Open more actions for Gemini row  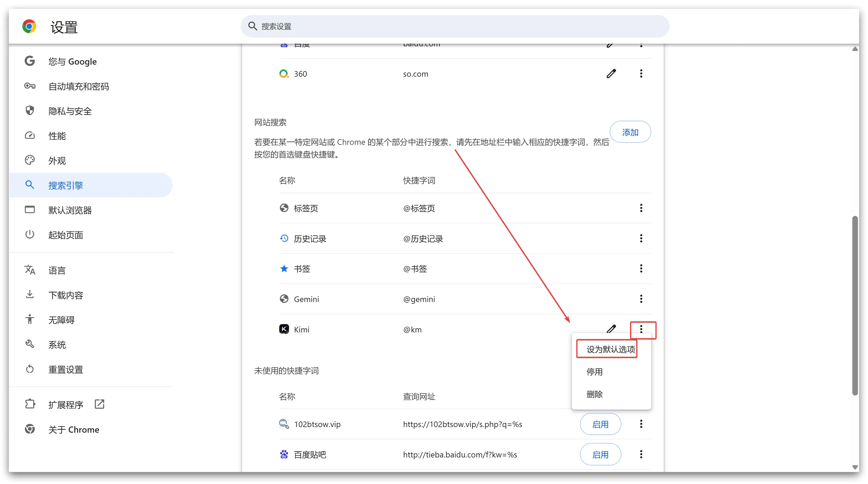(641, 299)
